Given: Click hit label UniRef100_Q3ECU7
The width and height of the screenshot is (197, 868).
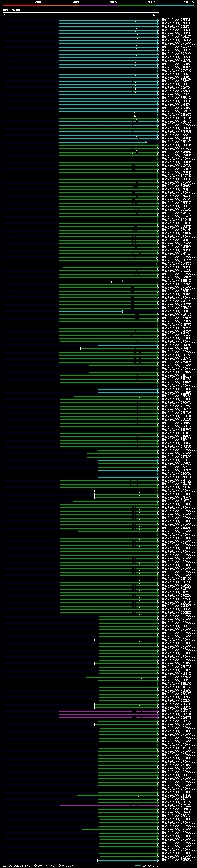Looking at the screenshot, I should [x=176, y=33].
